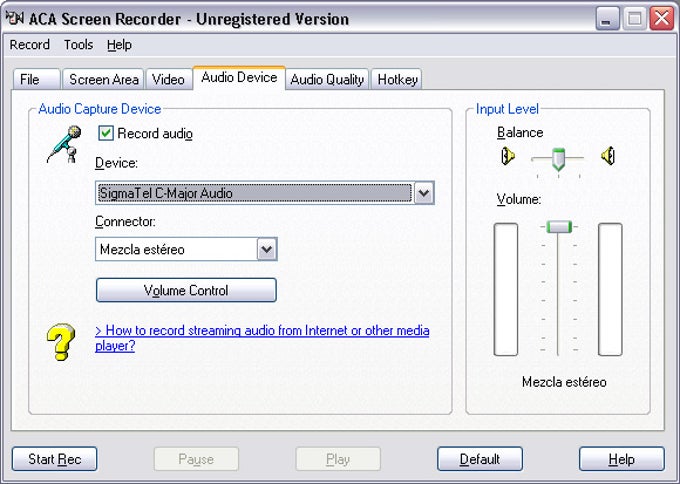680x484 pixels.
Task: Click the Volume Control button
Action: (x=186, y=290)
